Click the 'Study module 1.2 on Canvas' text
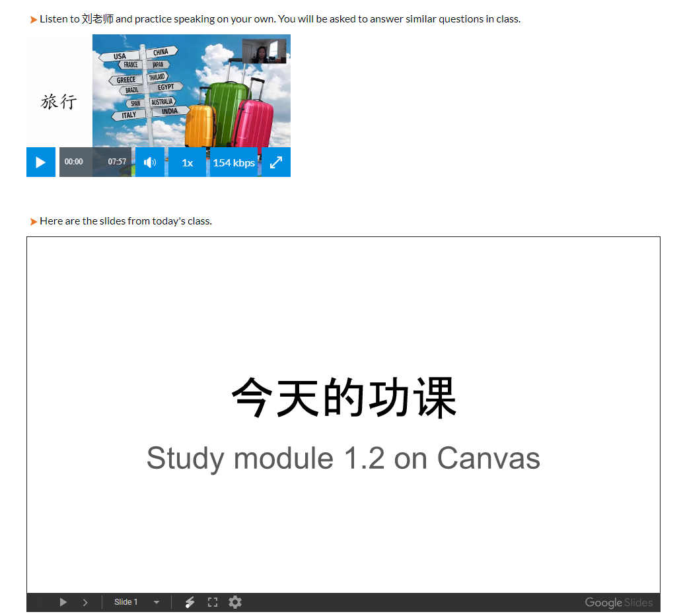 tap(343, 458)
